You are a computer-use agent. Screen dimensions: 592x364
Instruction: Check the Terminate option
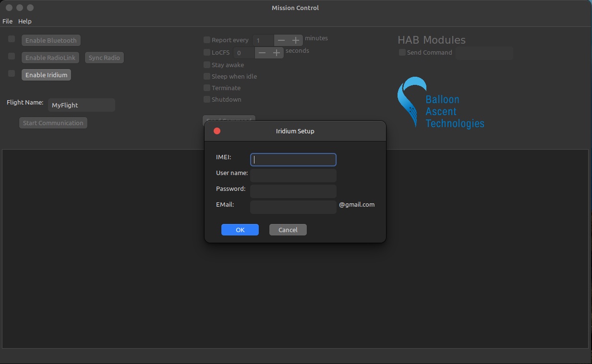(206, 88)
